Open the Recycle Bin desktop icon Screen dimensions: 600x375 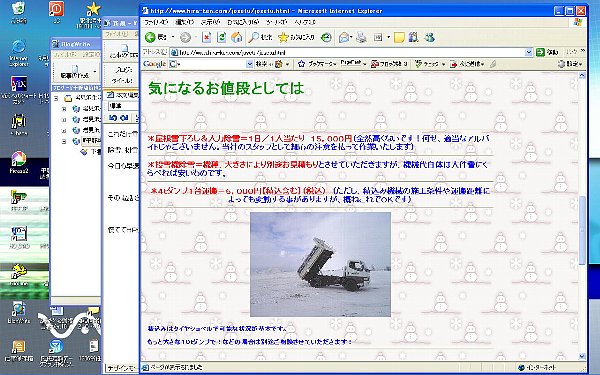pyautogui.click(x=18, y=11)
